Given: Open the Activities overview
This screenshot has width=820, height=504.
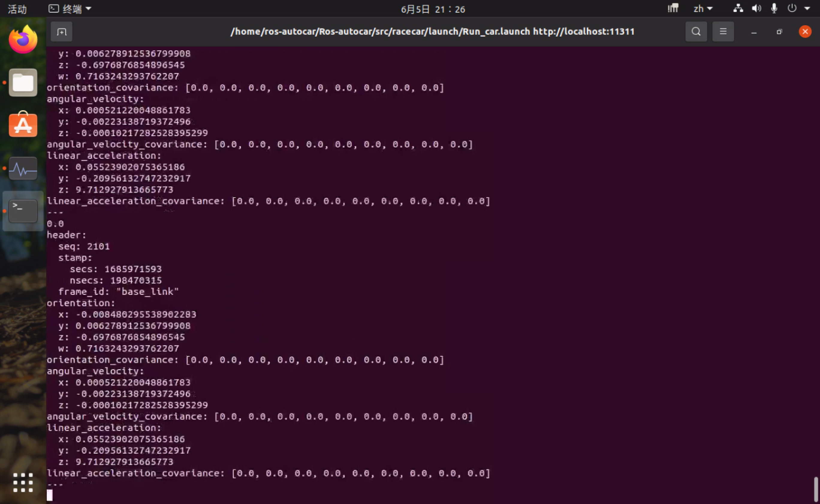Looking at the screenshot, I should click(x=17, y=9).
